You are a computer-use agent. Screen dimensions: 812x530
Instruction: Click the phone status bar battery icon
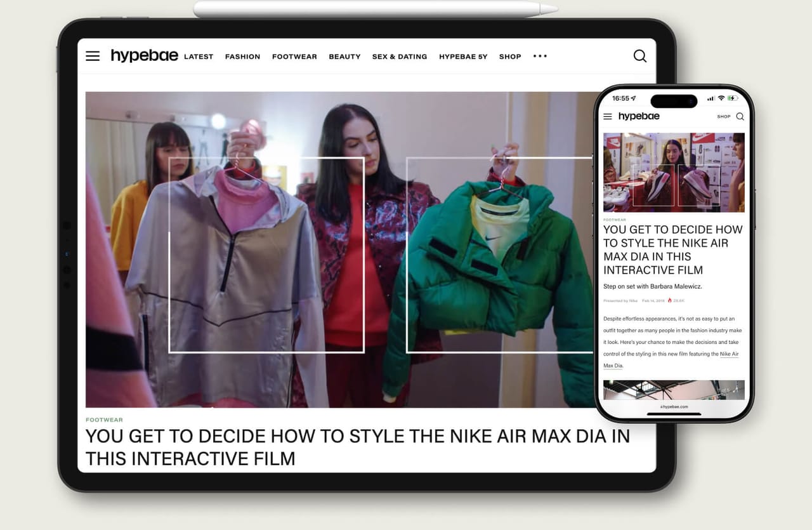coord(733,98)
